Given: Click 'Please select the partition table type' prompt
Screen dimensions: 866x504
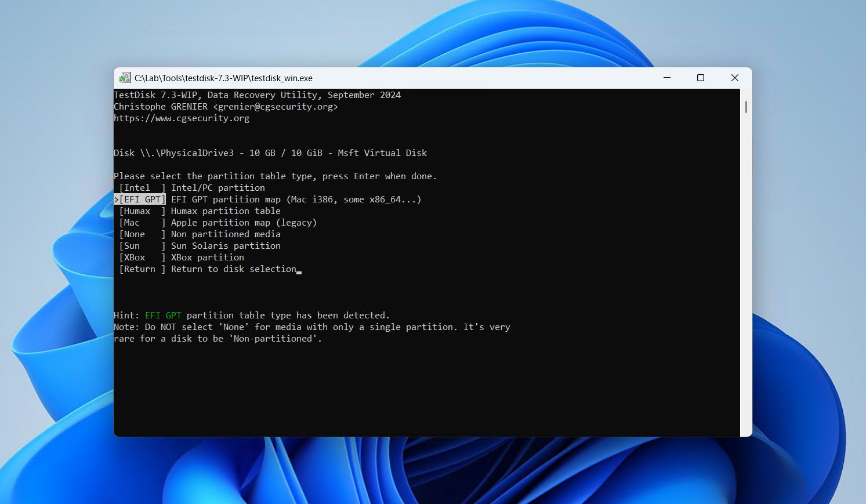Looking at the screenshot, I should (275, 176).
